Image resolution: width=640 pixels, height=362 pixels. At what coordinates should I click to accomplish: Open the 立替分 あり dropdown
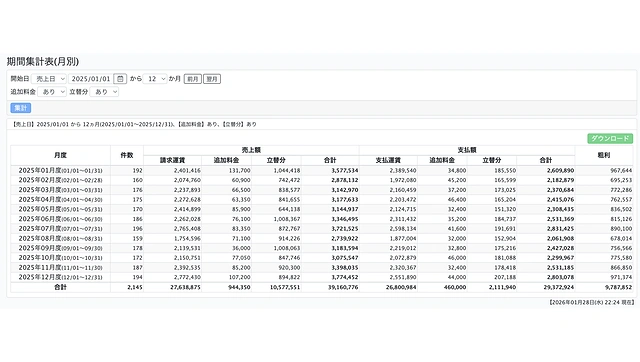tap(104, 92)
